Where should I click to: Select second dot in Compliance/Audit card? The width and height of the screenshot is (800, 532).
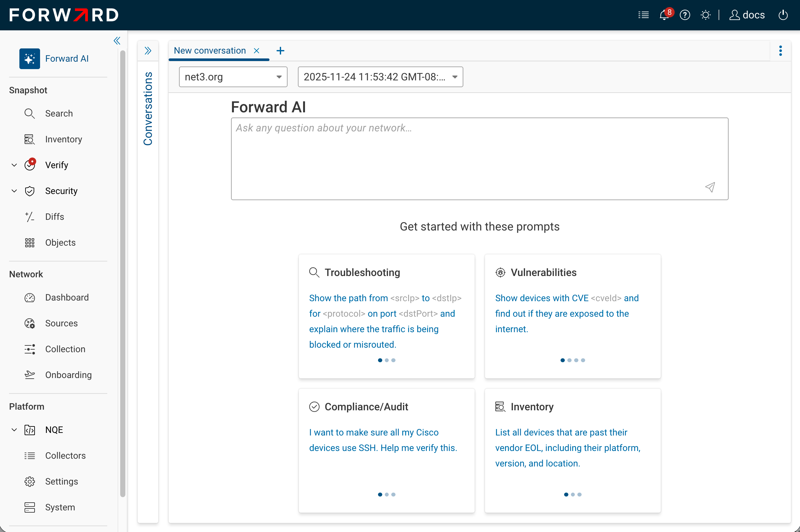point(387,495)
